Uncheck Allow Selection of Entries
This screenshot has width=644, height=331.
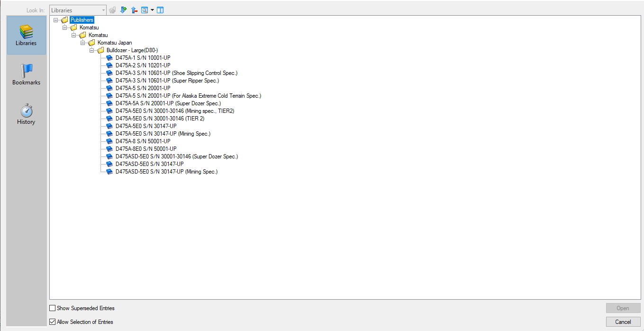53,322
